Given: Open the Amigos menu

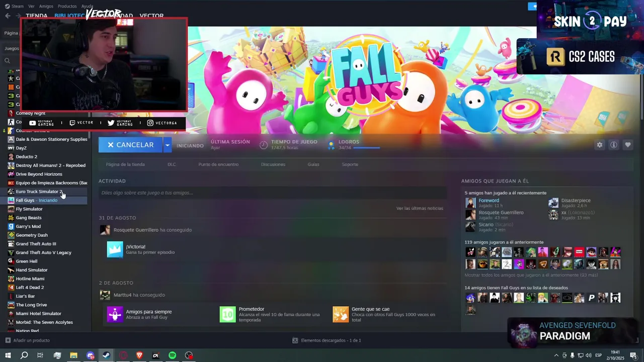Looking at the screenshot, I should tap(46, 6).
